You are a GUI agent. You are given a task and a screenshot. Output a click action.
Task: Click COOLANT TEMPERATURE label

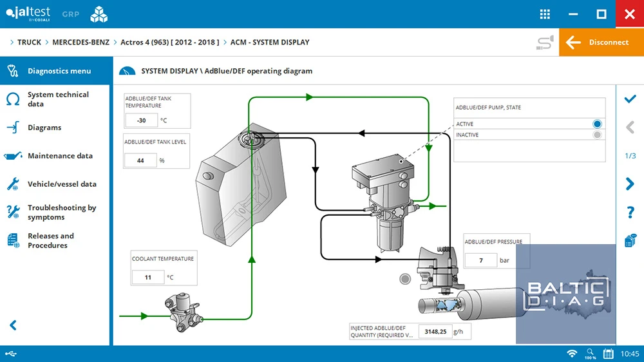pyautogui.click(x=163, y=259)
